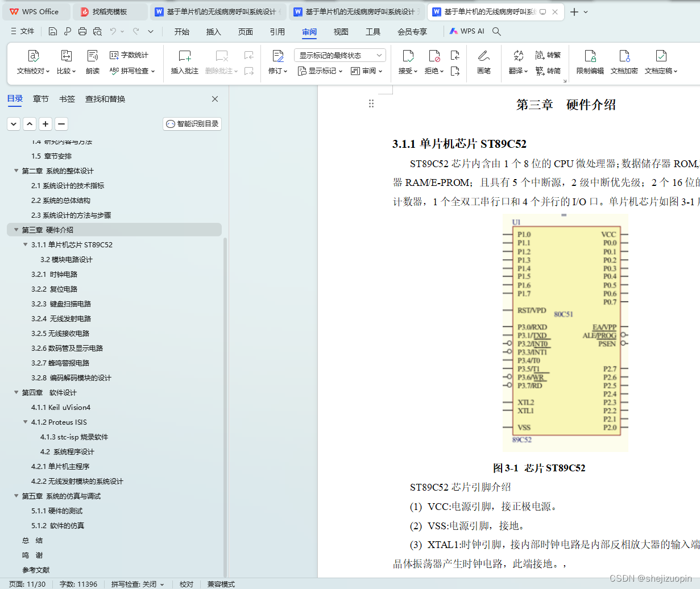700x589 pixels.
Task: Switch to 插入 ribbon tab
Action: point(214,31)
